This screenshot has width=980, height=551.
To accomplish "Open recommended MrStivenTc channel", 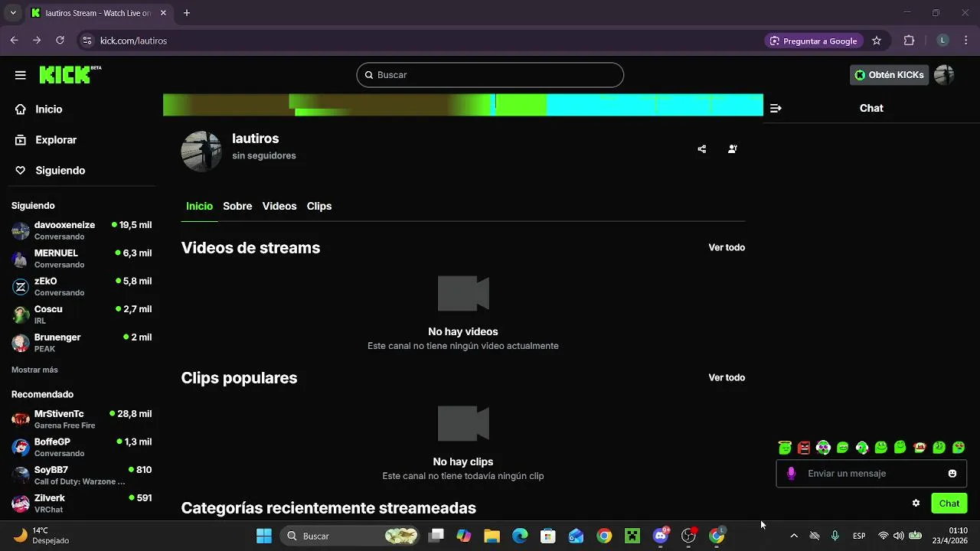I will tap(82, 419).
